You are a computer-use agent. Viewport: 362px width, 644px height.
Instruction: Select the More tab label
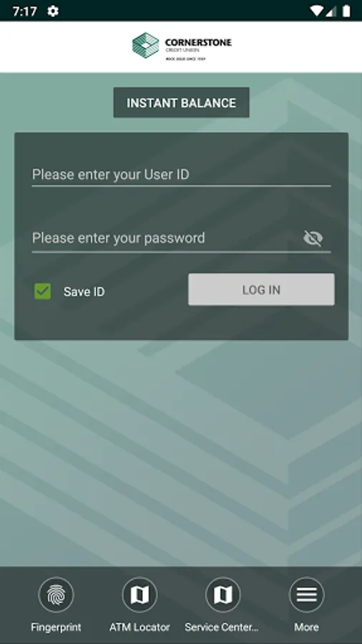click(307, 627)
